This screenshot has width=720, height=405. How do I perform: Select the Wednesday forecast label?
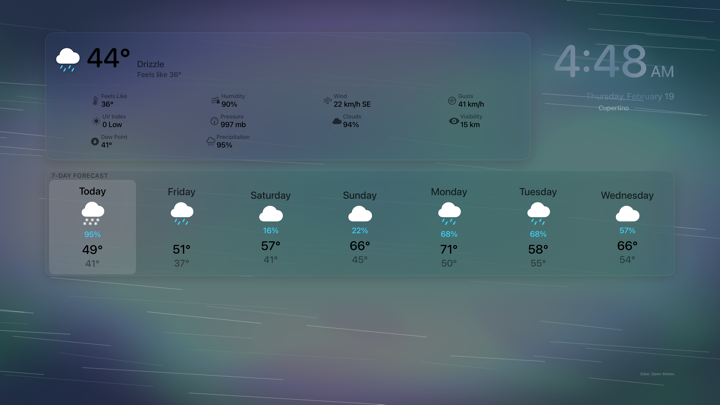[x=627, y=196]
